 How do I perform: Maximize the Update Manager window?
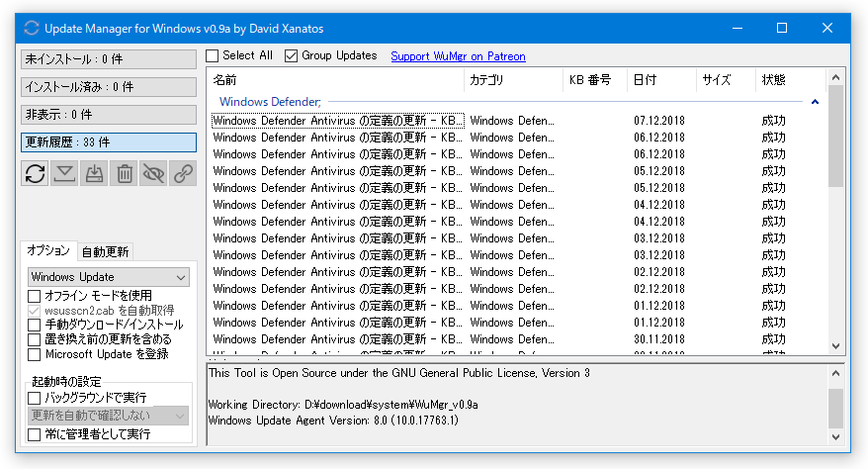(x=782, y=29)
